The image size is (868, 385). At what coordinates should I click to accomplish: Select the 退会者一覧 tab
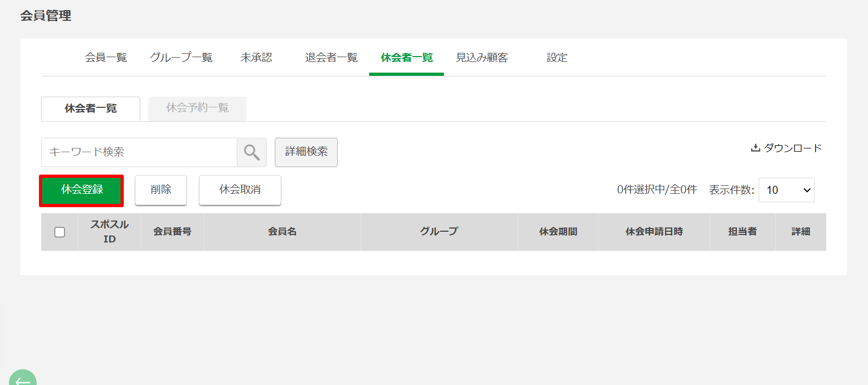[331, 58]
